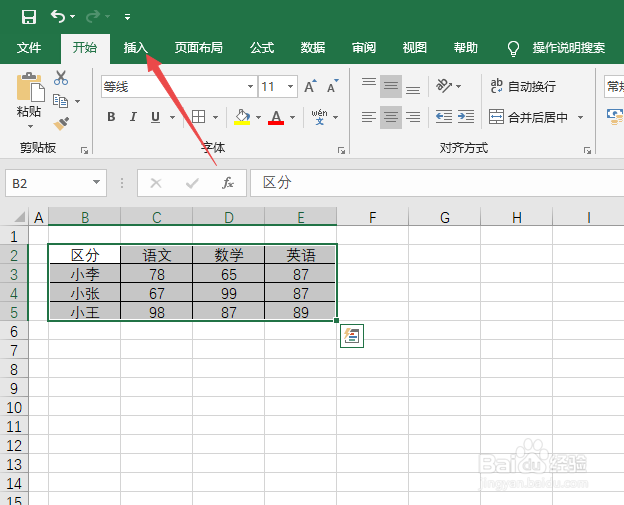Switch to the 插入 tab
Viewport: 624px width, 505px height.
coord(136,48)
